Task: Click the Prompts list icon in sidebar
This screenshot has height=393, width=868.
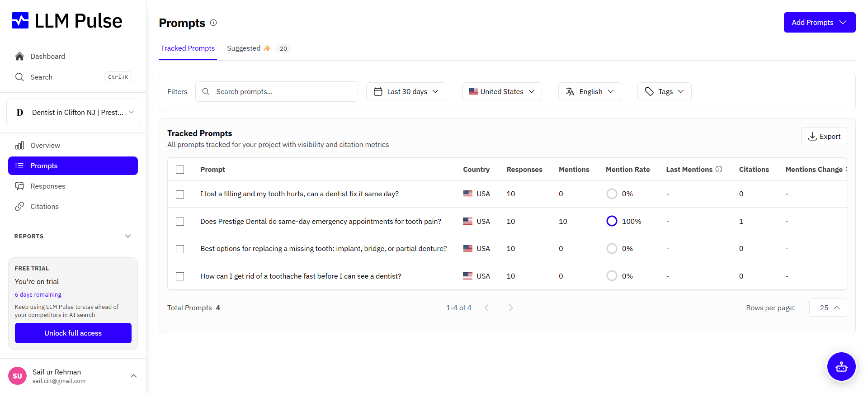Action: pos(19,166)
